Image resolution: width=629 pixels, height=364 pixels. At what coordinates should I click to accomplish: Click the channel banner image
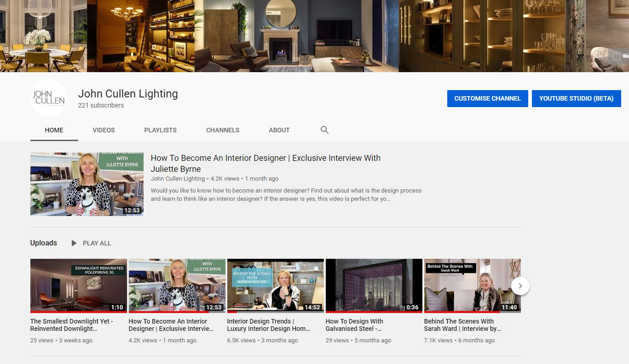coord(314,36)
